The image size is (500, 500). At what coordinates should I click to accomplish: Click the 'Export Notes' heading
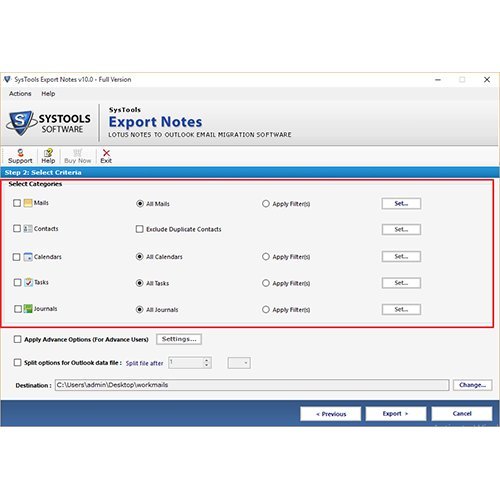pyautogui.click(x=155, y=122)
